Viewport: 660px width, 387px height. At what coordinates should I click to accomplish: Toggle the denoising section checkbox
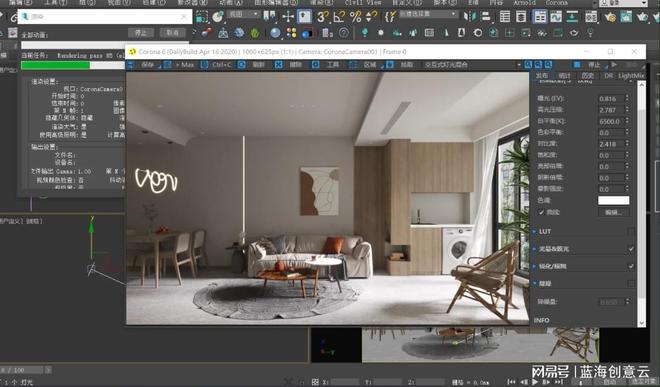pos(631,283)
